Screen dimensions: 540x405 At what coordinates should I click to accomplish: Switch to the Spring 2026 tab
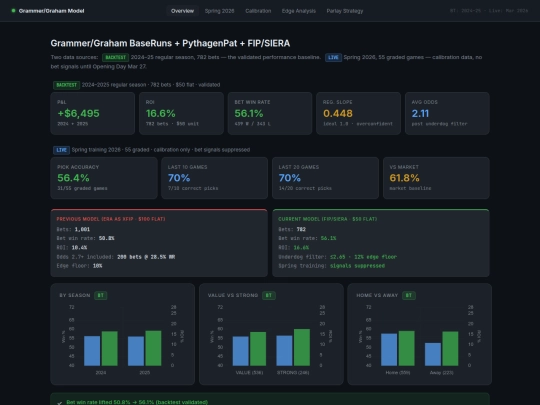point(219,11)
